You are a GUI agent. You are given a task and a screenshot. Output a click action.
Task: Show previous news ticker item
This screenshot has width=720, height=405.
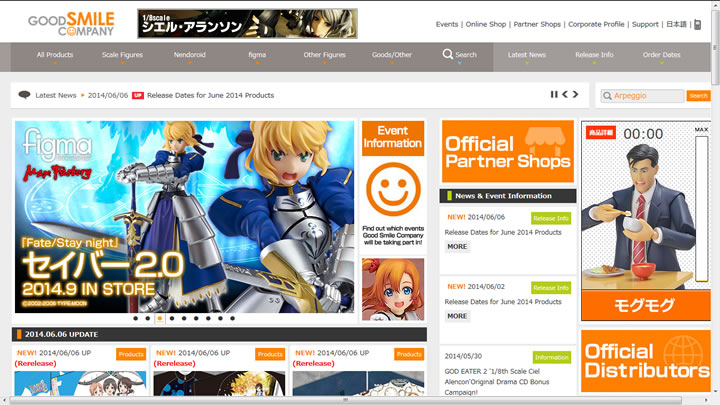(565, 94)
